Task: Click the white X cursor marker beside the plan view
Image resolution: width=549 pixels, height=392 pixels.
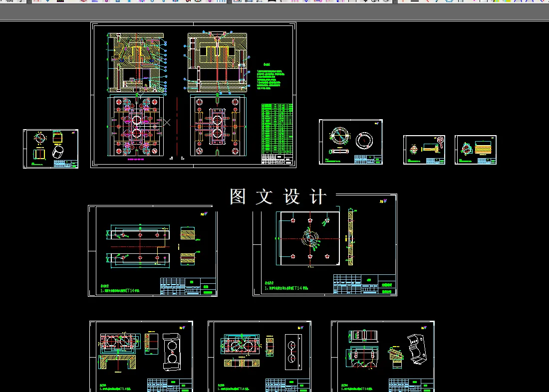Action: pyautogui.click(x=167, y=122)
